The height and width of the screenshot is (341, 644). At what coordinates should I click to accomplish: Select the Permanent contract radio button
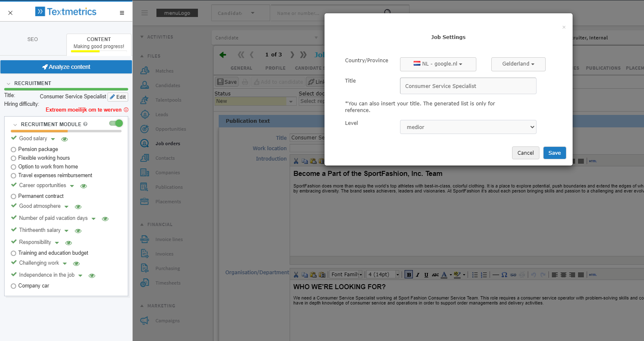[x=13, y=196]
